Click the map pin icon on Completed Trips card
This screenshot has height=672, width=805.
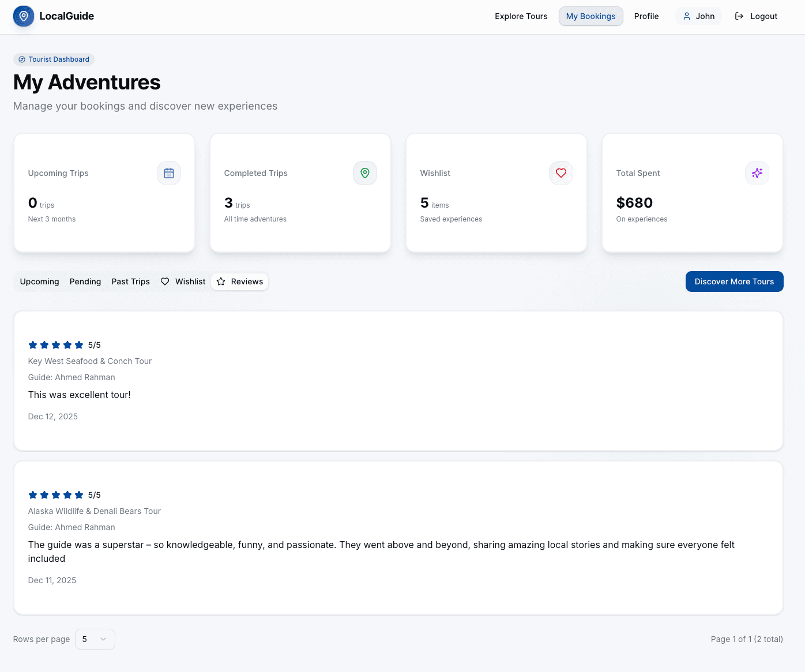(364, 173)
